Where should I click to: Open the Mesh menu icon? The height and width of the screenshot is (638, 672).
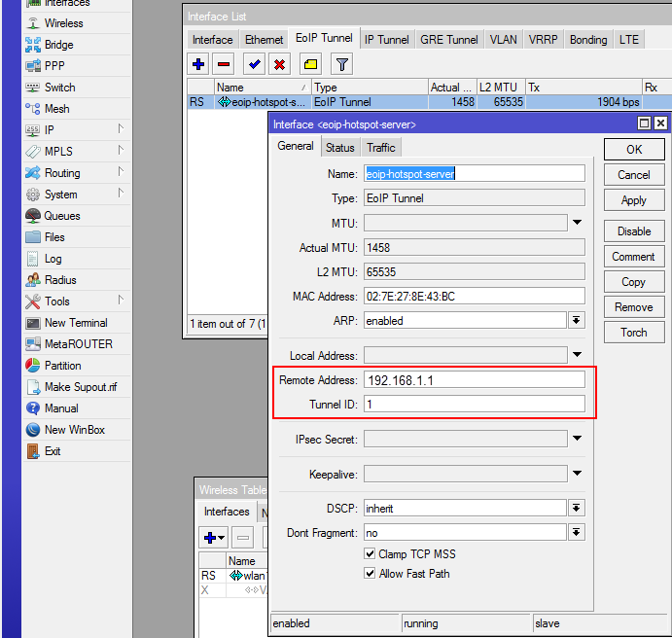pos(33,109)
